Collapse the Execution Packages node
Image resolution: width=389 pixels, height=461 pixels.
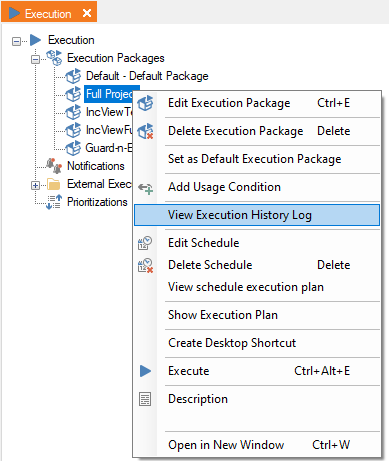(35, 59)
